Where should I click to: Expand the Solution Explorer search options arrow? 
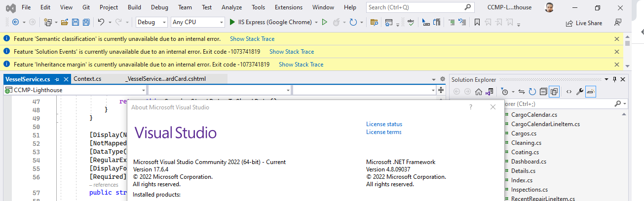(x=625, y=104)
